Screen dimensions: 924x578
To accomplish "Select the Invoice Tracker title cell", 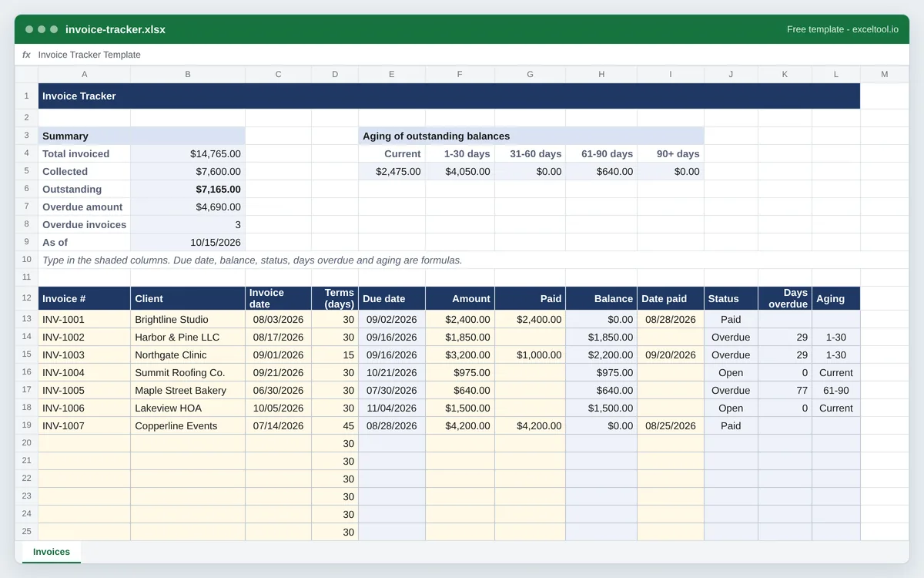I will (x=449, y=96).
